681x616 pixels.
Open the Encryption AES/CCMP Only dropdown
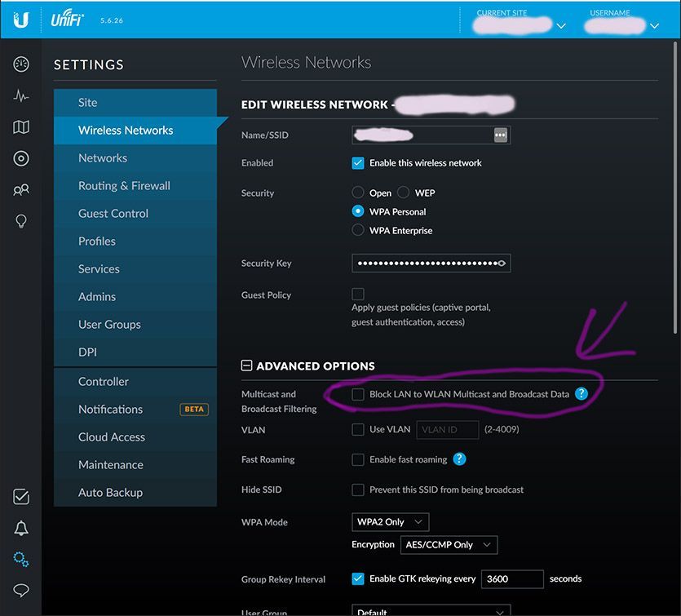tap(449, 544)
